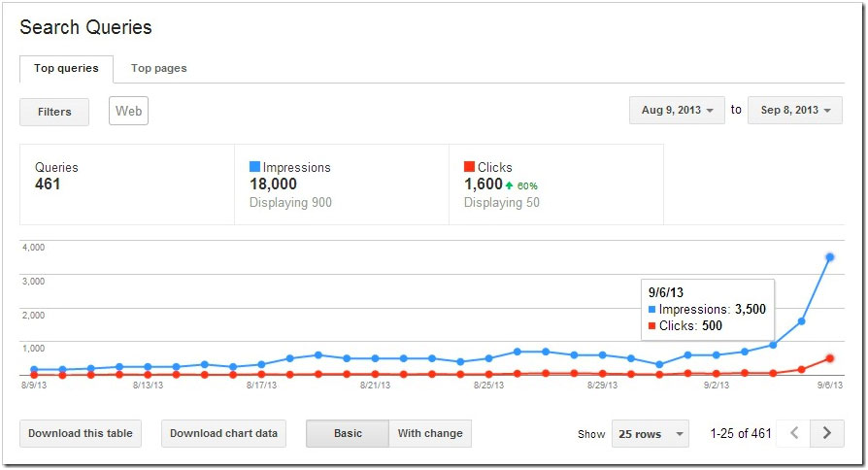Click the Impressions 18,000 summary cell

341,185
